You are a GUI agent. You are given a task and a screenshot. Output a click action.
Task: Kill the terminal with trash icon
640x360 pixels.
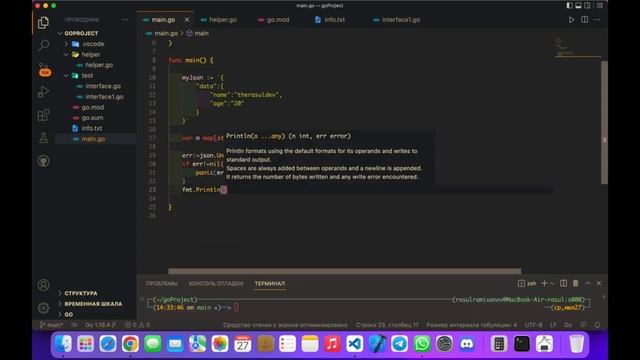[576, 283]
